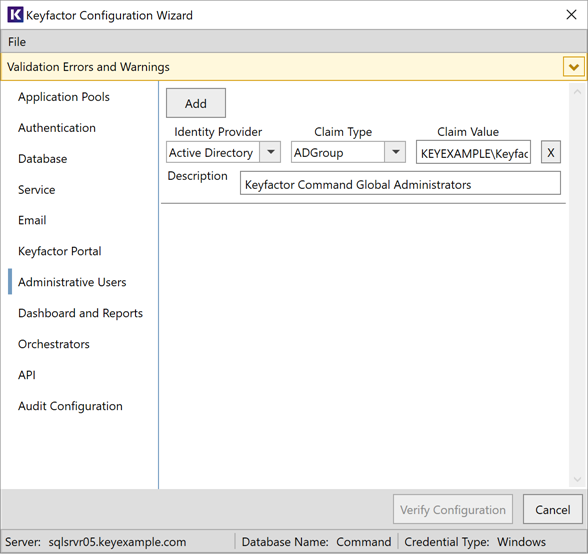Screen dimensions: 588x554
Task: Click into the Description text field
Action: (400, 183)
